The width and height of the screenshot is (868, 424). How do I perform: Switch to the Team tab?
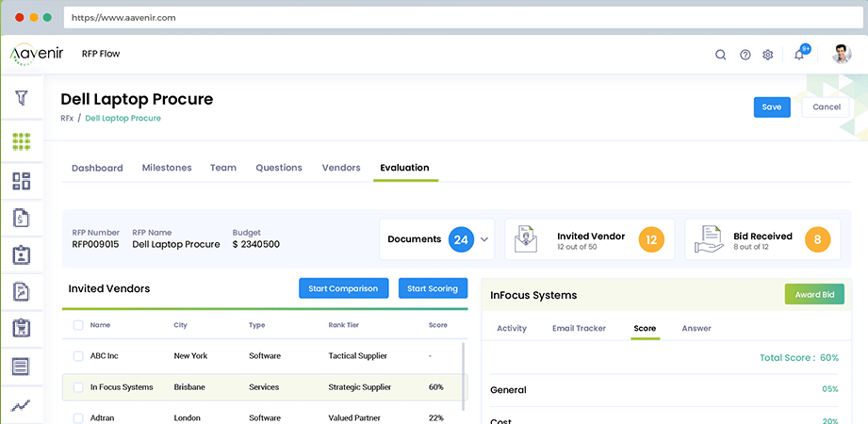[x=223, y=167]
